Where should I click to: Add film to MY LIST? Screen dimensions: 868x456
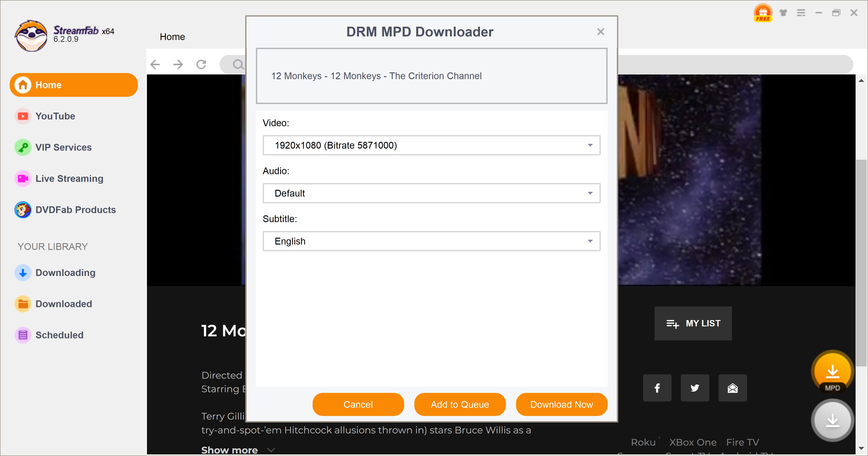693,323
